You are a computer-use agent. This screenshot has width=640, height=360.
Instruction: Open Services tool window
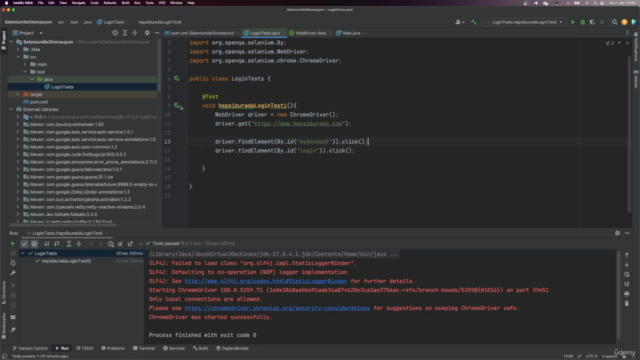(174, 349)
